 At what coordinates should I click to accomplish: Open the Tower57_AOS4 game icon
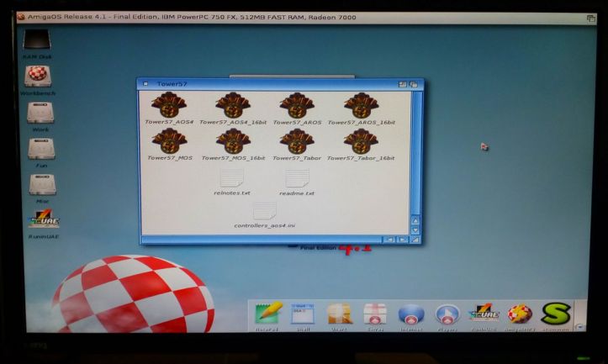pos(170,106)
